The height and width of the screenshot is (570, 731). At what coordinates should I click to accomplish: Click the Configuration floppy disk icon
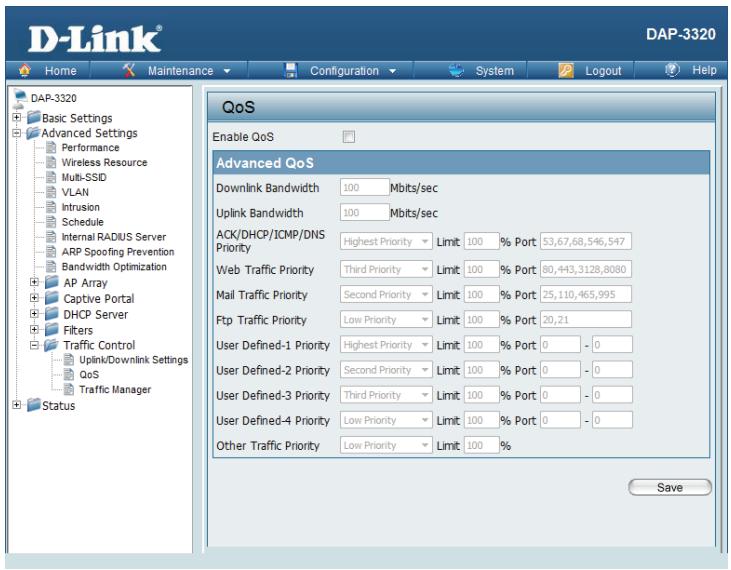point(291,70)
